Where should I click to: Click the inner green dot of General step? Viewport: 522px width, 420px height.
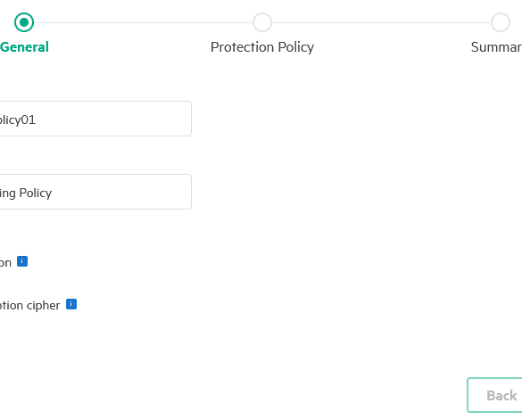point(24,22)
